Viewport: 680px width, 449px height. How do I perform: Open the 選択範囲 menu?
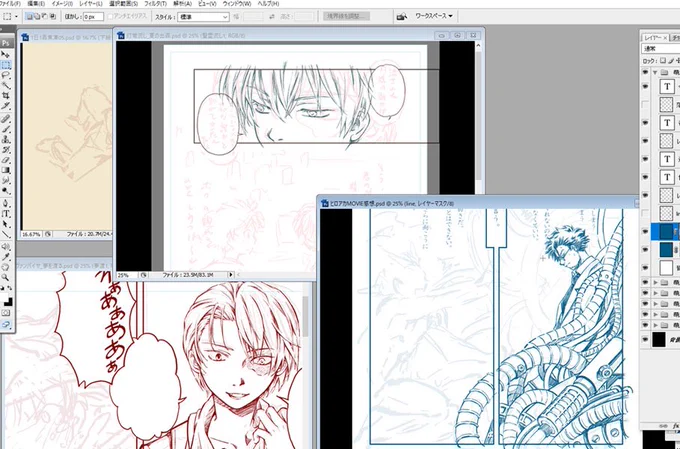tap(123, 3)
